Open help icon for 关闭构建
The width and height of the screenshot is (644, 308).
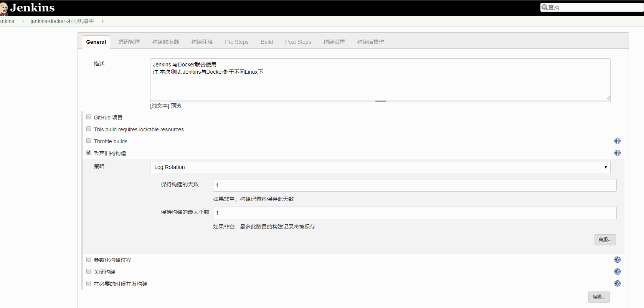click(x=617, y=272)
